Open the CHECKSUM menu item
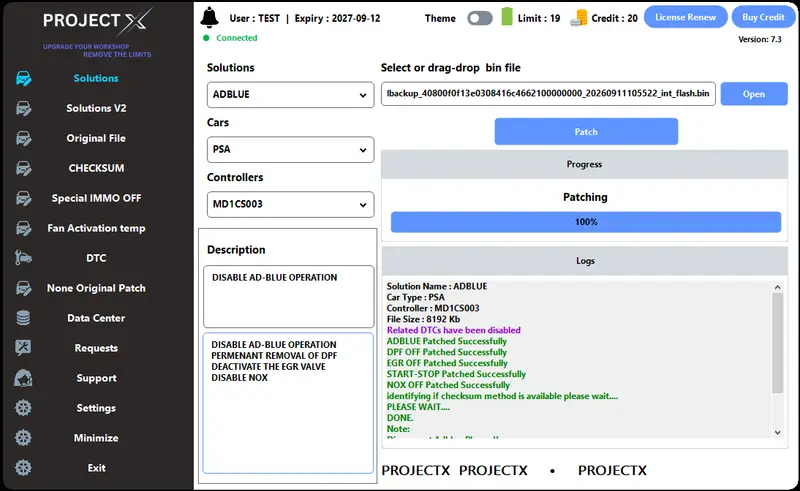 [x=96, y=168]
